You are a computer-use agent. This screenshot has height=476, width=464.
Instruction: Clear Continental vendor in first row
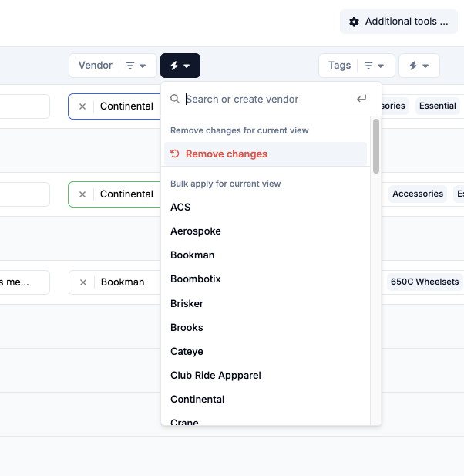(x=82, y=106)
